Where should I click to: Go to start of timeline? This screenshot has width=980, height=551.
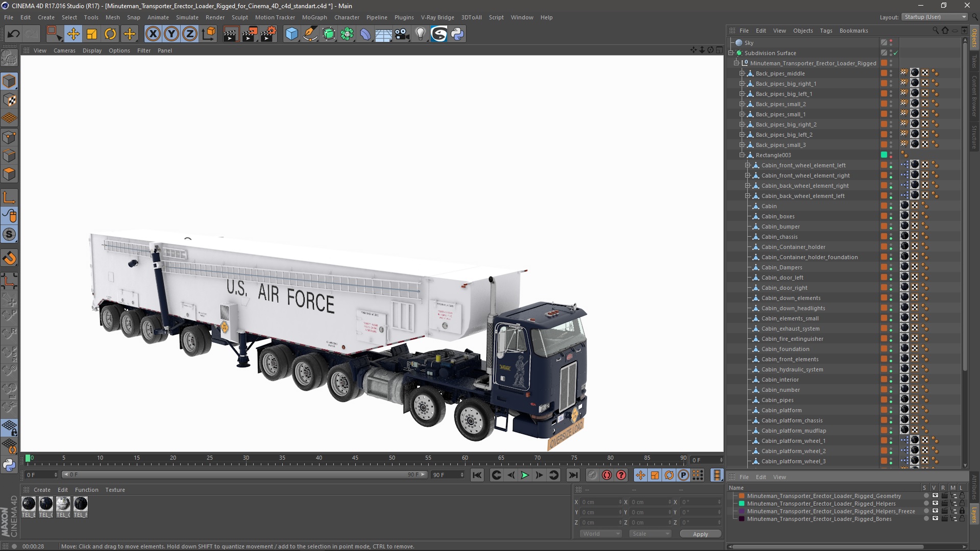[x=477, y=475]
